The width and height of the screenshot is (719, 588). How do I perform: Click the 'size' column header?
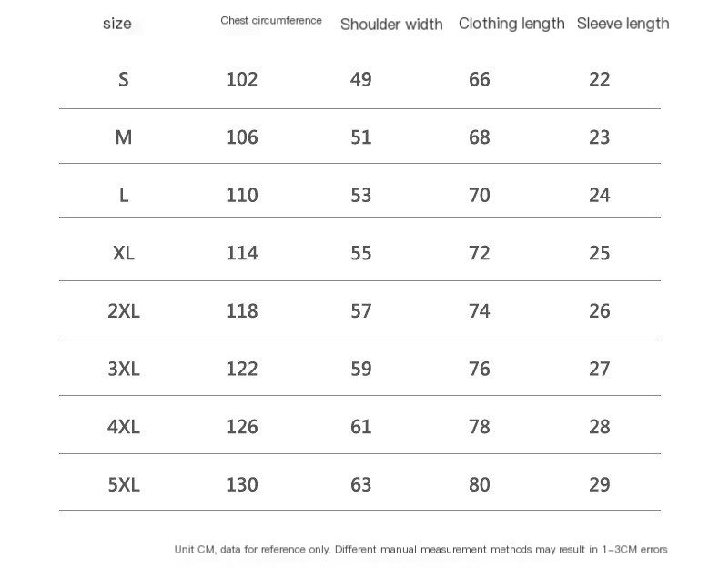[x=116, y=24]
